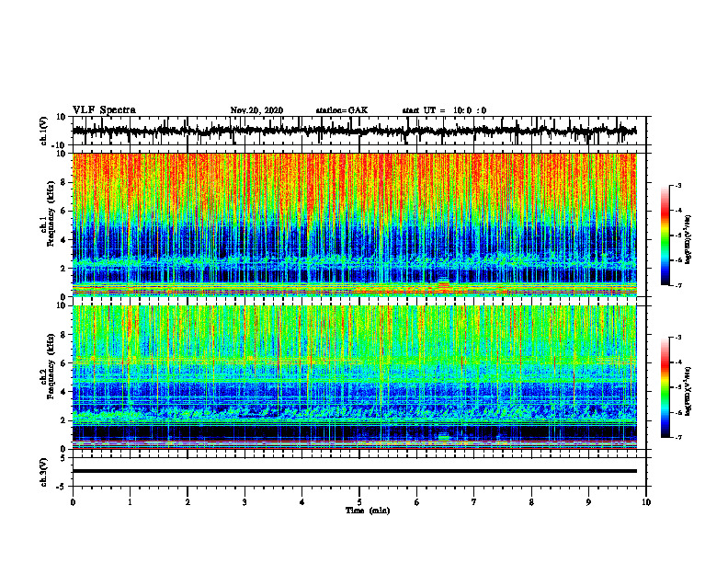This screenshot has height=563, width=728.
Task: Click the ch.1 spectrogram color scale bar
Action: [x=665, y=236]
